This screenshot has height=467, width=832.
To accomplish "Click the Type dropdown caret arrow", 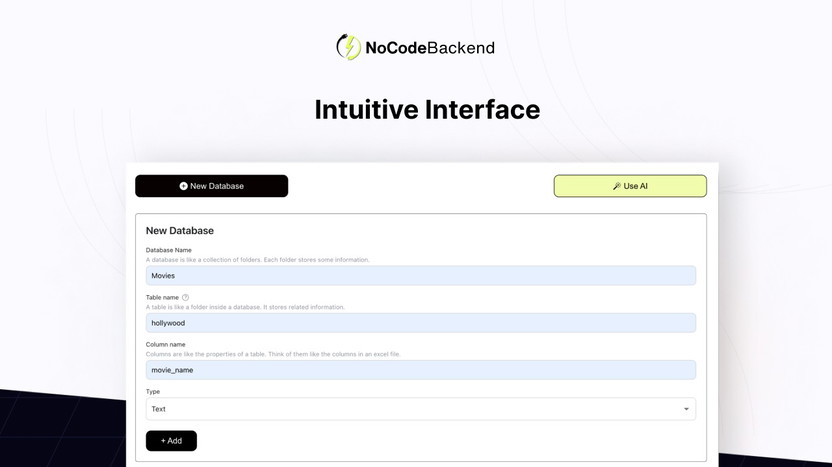I will point(686,409).
